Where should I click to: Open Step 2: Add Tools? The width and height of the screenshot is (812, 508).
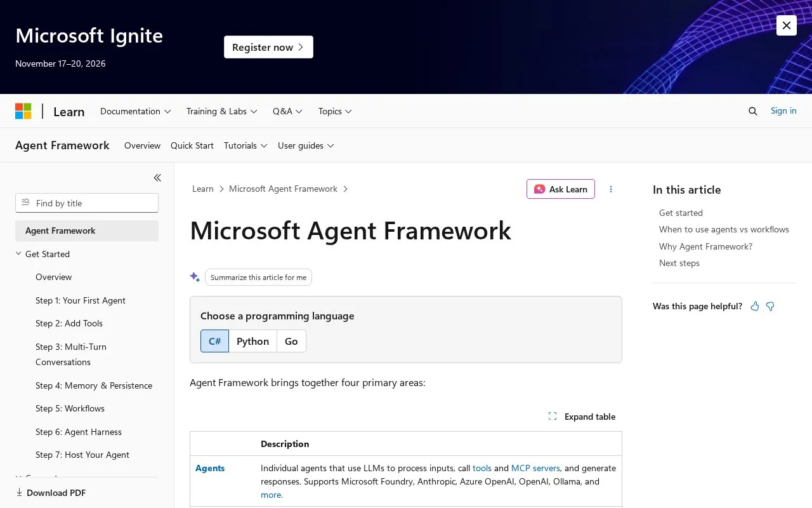click(x=69, y=323)
